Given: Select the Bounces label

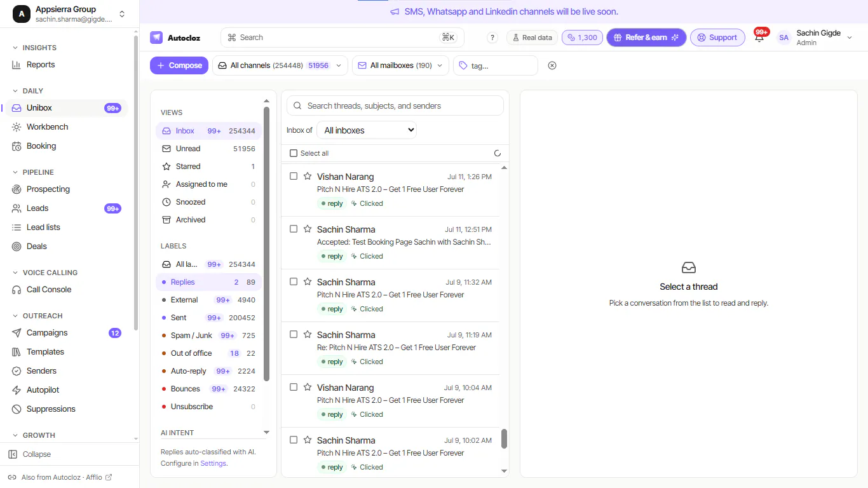Looking at the screenshot, I should [x=208, y=389].
